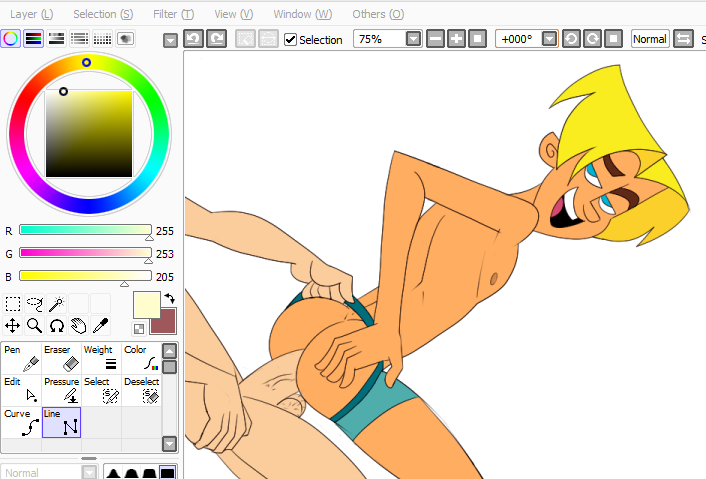Click the Normal view button

tap(650, 39)
